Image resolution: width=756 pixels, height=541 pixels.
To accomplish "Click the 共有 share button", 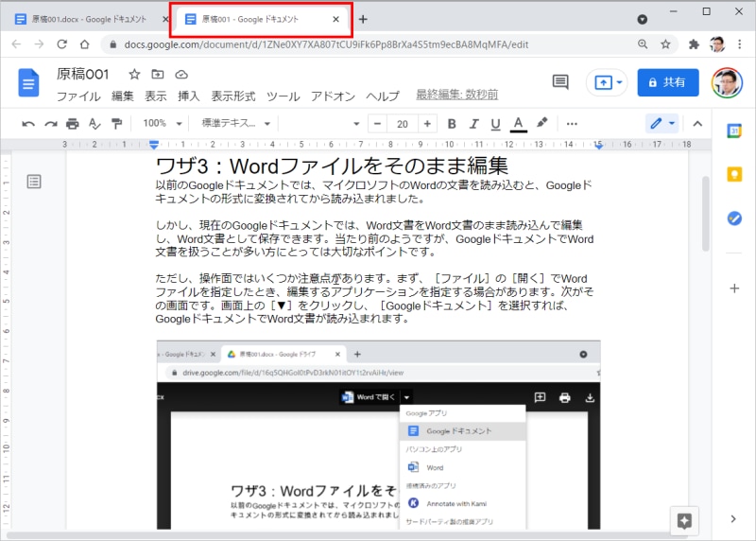I will (668, 82).
